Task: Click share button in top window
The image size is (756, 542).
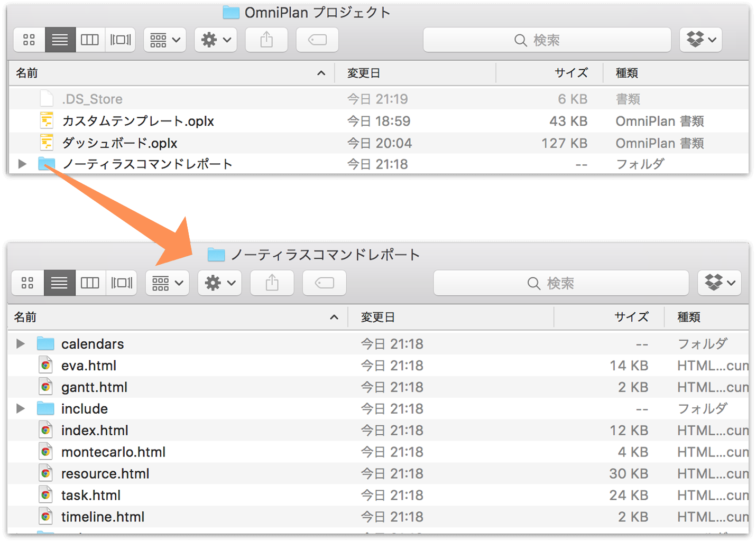Action: point(266,40)
